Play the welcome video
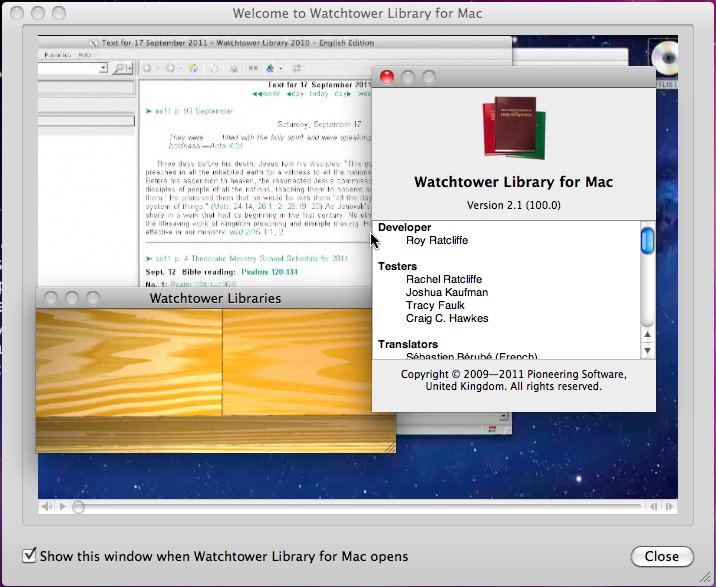This screenshot has width=716, height=587. [62, 507]
